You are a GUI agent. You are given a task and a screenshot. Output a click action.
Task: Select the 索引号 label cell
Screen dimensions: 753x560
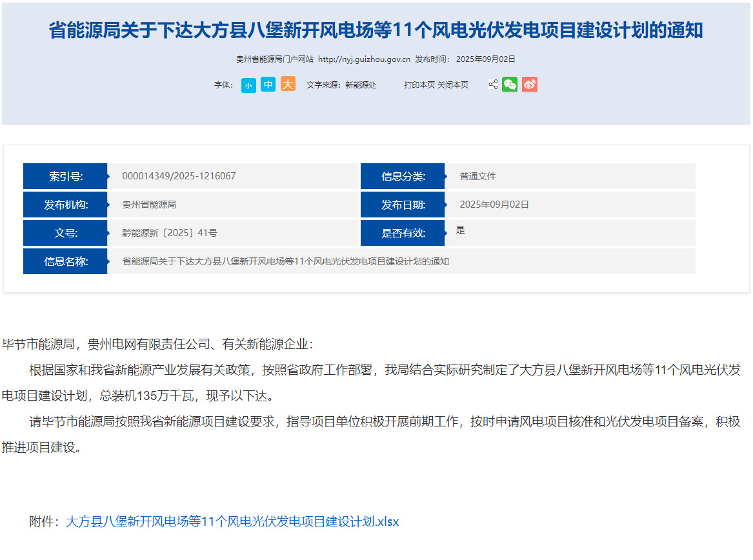(65, 176)
